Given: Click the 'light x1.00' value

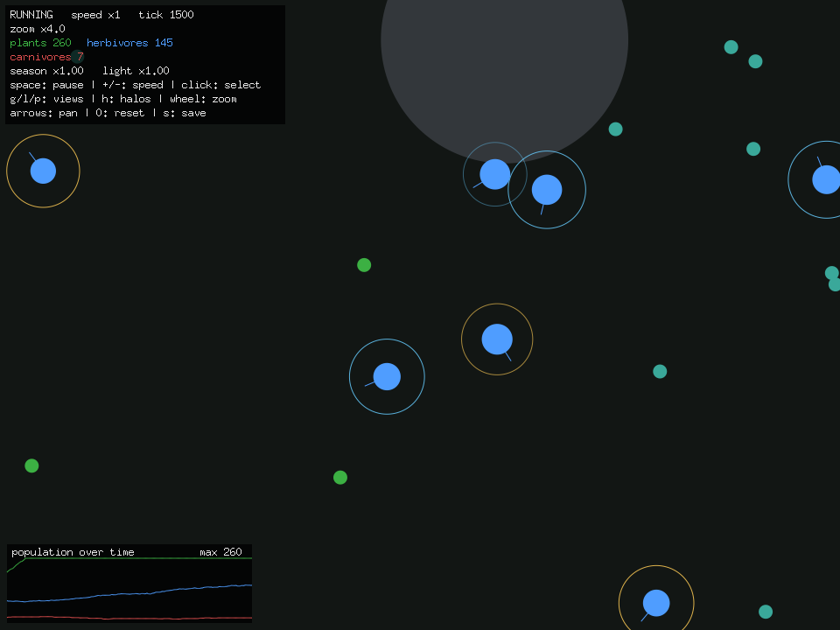Looking at the screenshot, I should tap(136, 71).
